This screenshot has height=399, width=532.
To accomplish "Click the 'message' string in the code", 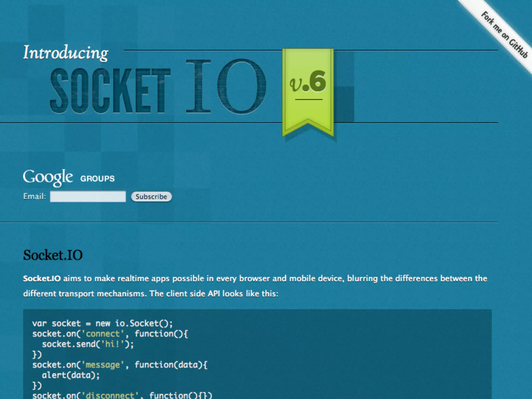I will point(103,365).
